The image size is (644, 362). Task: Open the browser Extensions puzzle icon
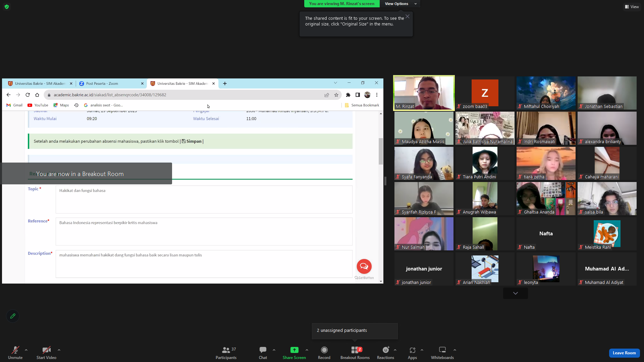[x=348, y=95]
